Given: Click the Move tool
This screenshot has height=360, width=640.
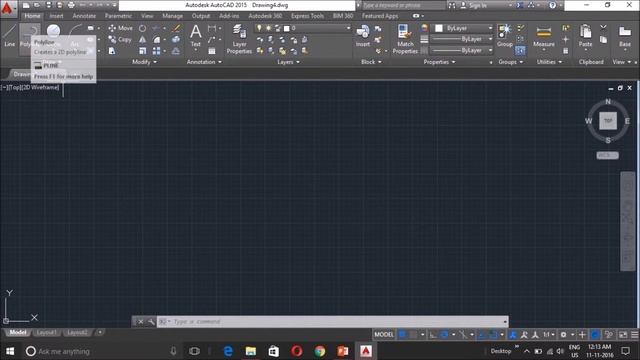Looking at the screenshot, I should pyautogui.click(x=120, y=28).
